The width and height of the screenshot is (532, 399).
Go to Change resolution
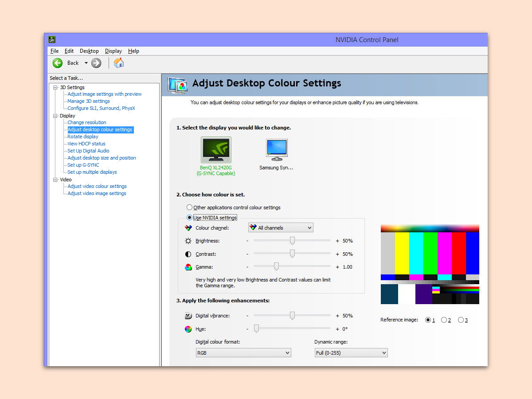tap(87, 122)
